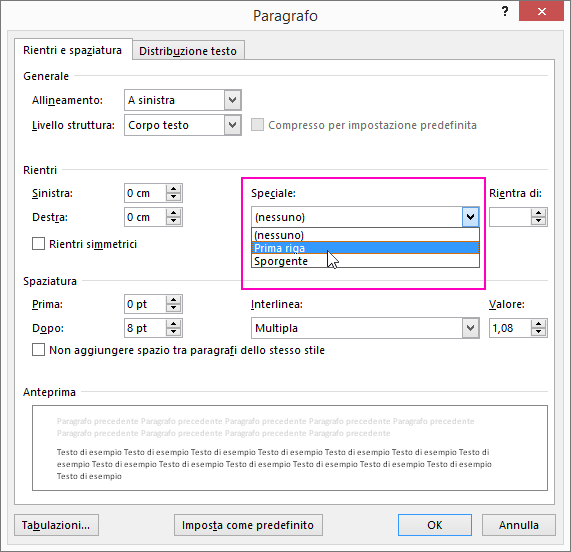
Task: Click the help question mark icon
Action: [x=505, y=11]
